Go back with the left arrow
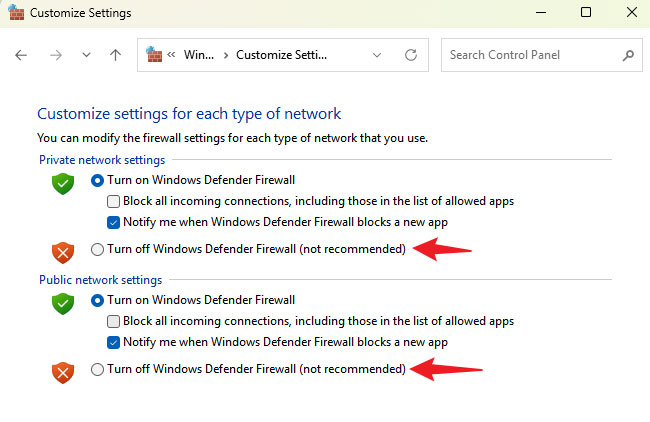Viewport: 650px width, 422px height. 21,55
